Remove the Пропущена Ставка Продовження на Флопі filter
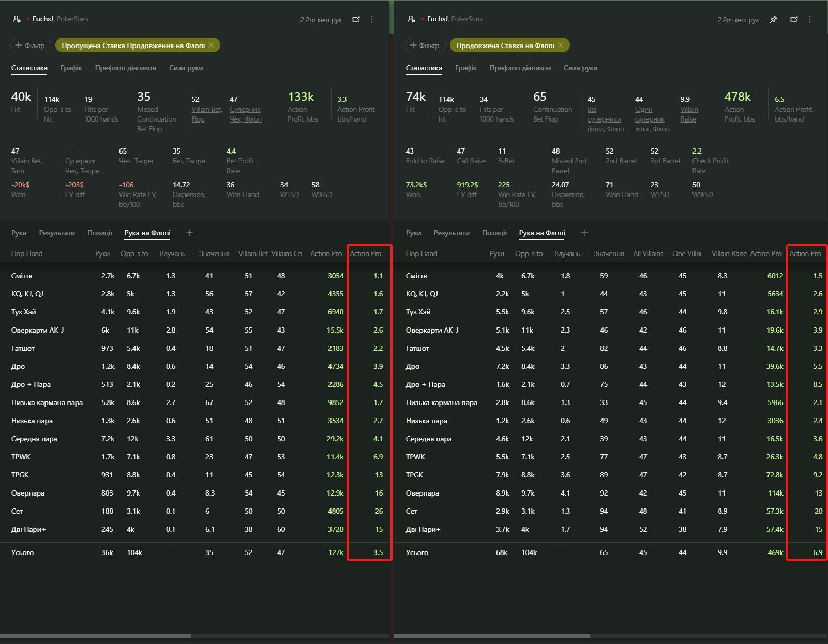The image size is (828, 644). [211, 46]
